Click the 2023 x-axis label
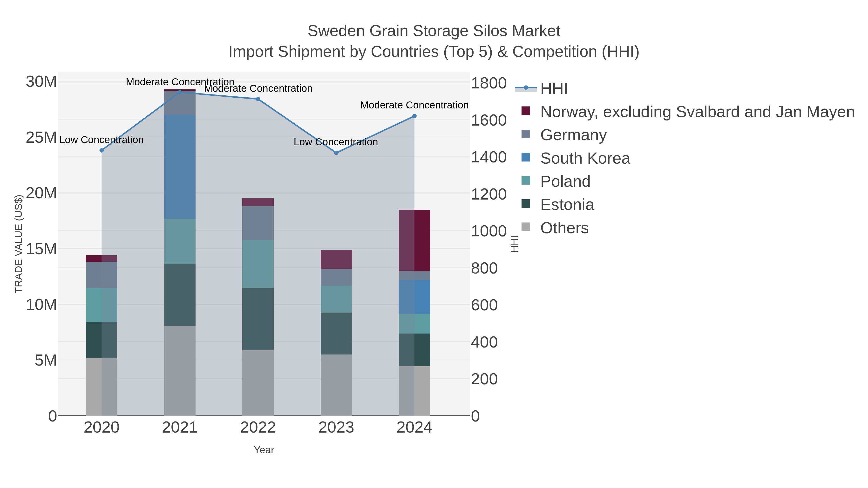 coord(336,428)
